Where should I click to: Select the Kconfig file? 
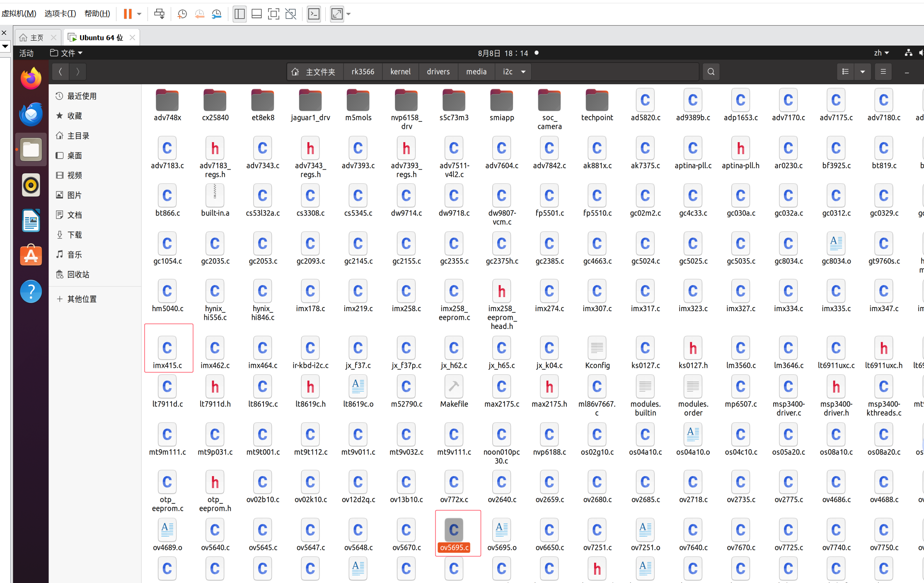coord(597,353)
